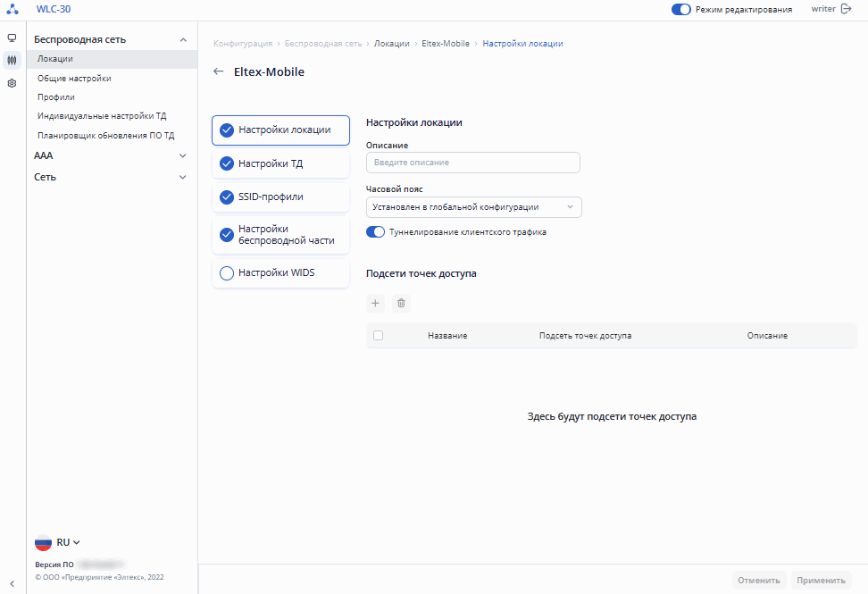Add a new access point subnet
This screenshot has height=594, width=868.
click(x=375, y=304)
